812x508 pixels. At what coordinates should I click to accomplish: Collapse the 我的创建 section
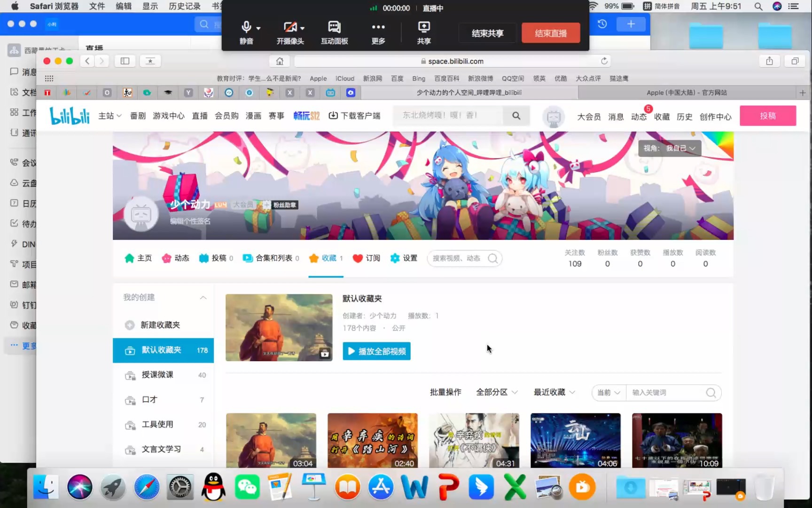[203, 298]
